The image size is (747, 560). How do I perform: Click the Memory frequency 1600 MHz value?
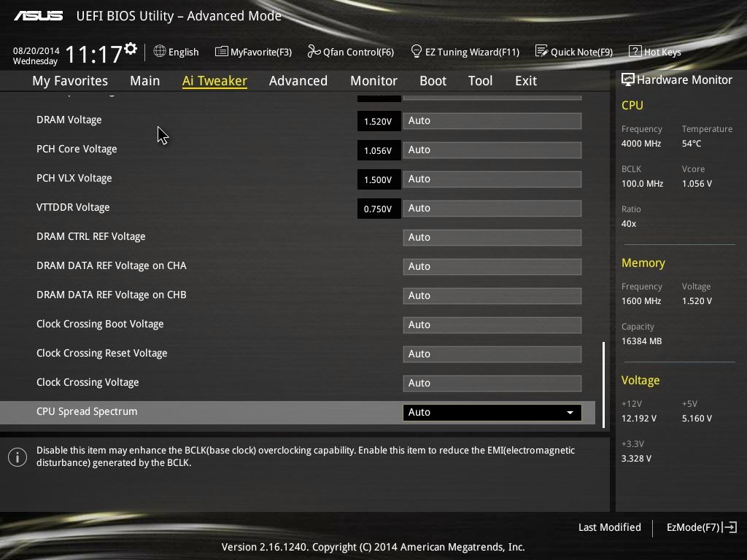(641, 301)
